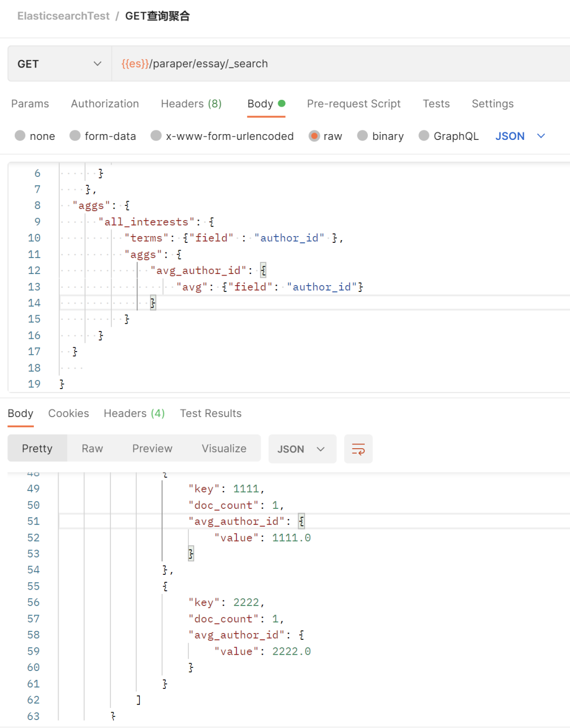Toggle word wrap icon in response toolbar
The height and width of the screenshot is (728, 570).
point(358,449)
